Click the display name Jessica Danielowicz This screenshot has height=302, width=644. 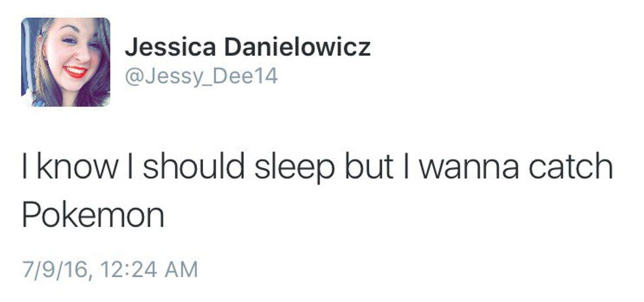tap(247, 47)
